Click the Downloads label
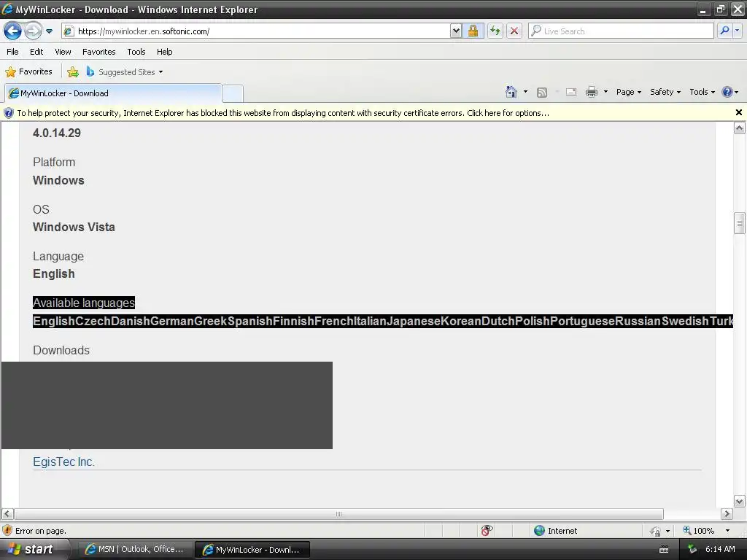This screenshot has height=560, width=747. tap(61, 350)
